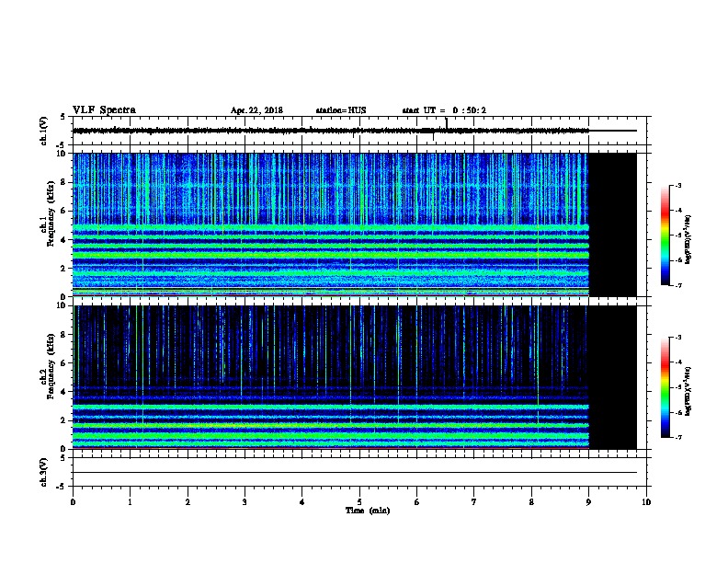
Task: Click the "VLF Spectra" plot title
Action: pyautogui.click(x=105, y=110)
